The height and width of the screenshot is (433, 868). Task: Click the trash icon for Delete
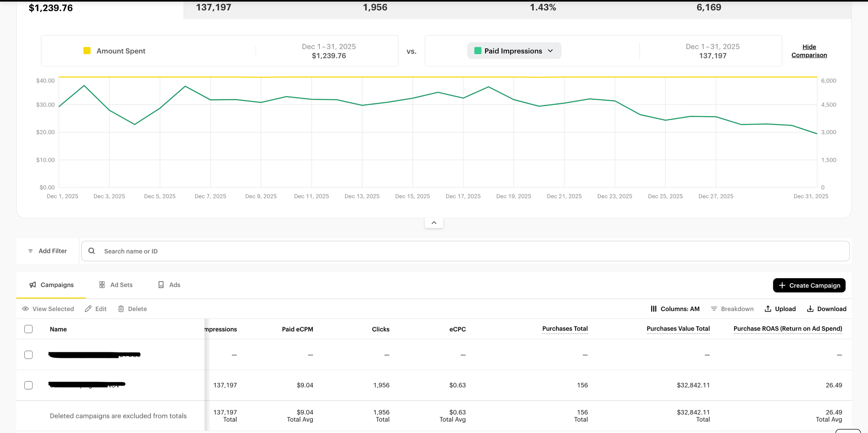[121, 309]
